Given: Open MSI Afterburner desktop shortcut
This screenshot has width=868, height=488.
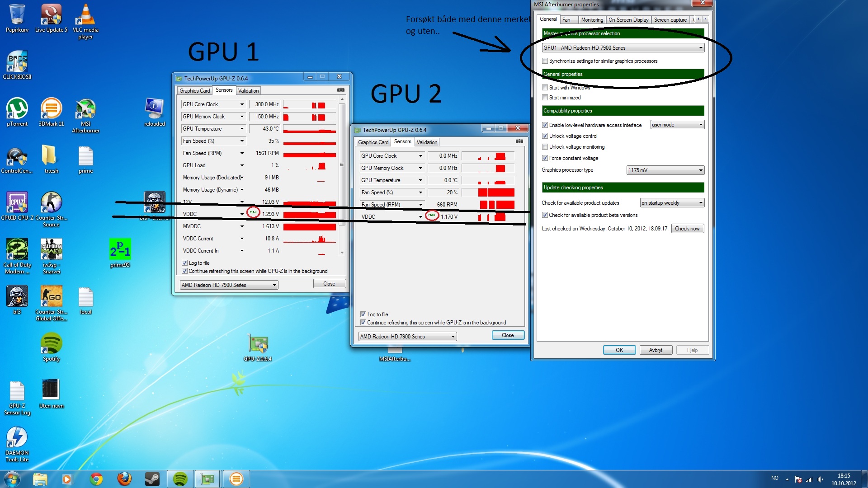Looking at the screenshot, I should tap(85, 115).
